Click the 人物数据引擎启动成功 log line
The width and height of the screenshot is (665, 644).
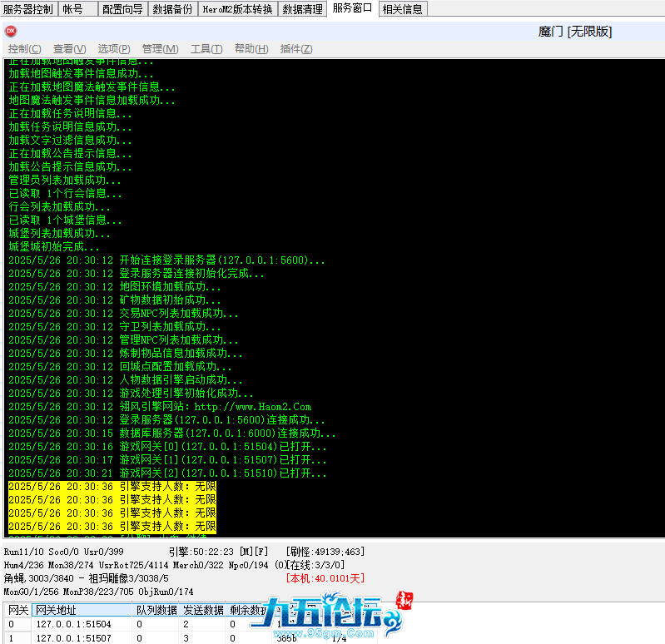(x=125, y=380)
